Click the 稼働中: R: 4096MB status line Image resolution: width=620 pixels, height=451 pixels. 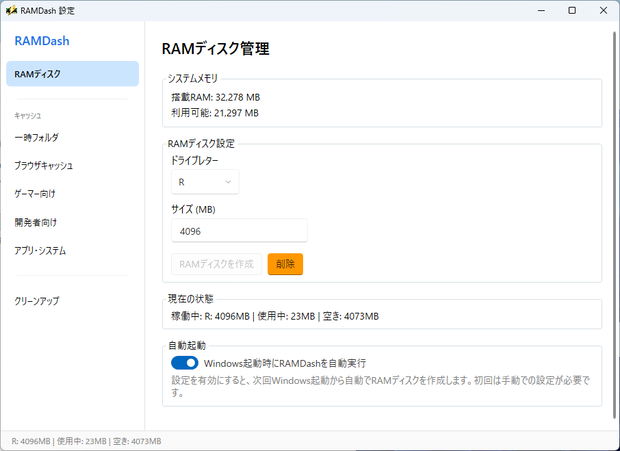(275, 316)
